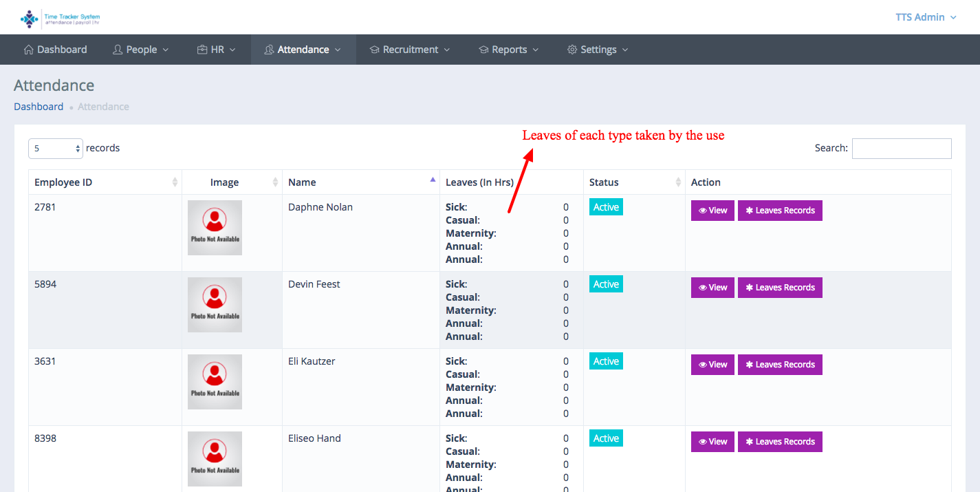The image size is (980, 492).
Task: Open the HR dropdown menu
Action: click(216, 50)
